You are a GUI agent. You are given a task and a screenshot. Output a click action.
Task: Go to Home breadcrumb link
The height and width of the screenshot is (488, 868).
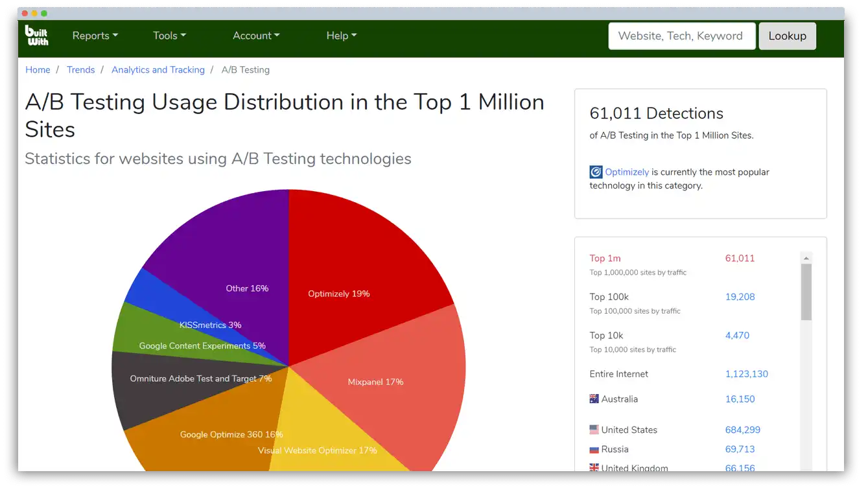pos(38,70)
